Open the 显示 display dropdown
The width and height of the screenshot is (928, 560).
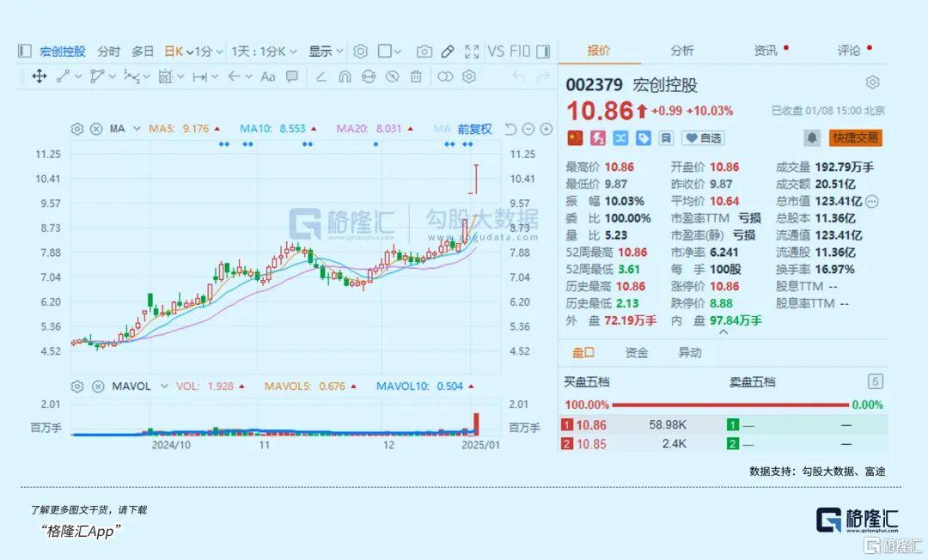326,52
